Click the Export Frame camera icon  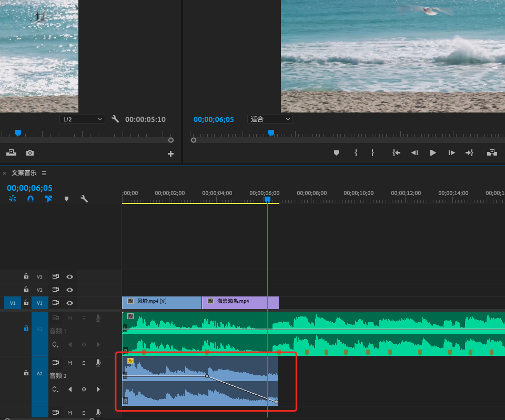(x=30, y=153)
